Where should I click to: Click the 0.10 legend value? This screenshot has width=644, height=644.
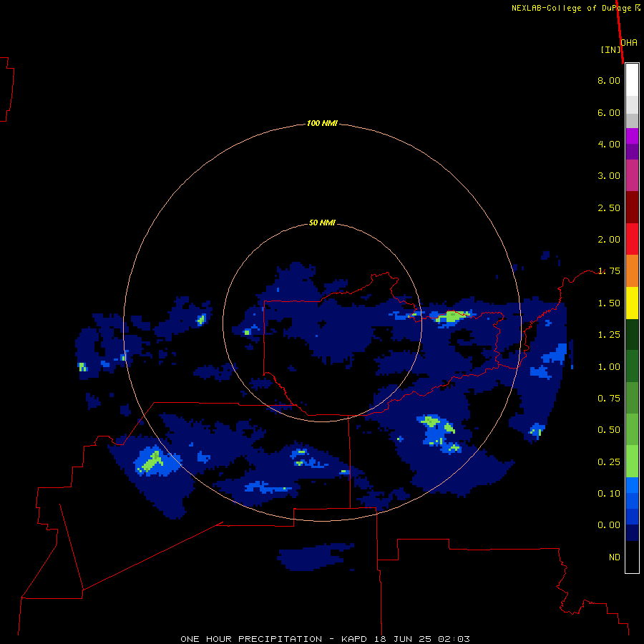pyautogui.click(x=609, y=494)
